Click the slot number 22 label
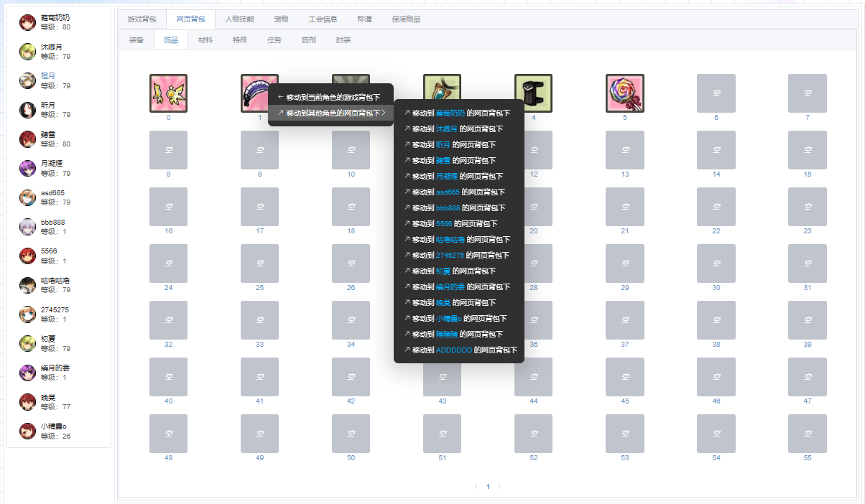 716,231
